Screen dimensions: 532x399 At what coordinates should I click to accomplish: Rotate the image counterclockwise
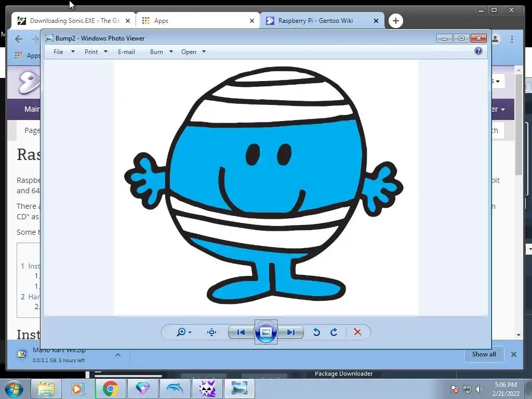[x=316, y=332]
